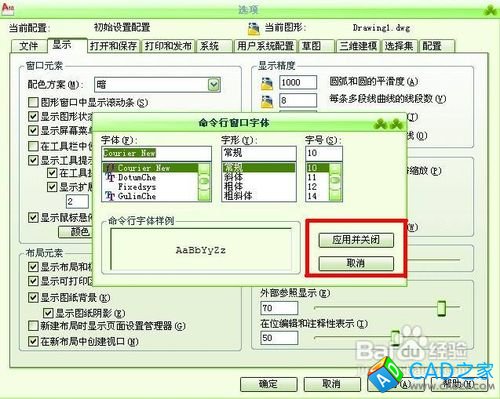Open the 打印和发布 tab
This screenshot has height=399, width=500.
point(168,46)
